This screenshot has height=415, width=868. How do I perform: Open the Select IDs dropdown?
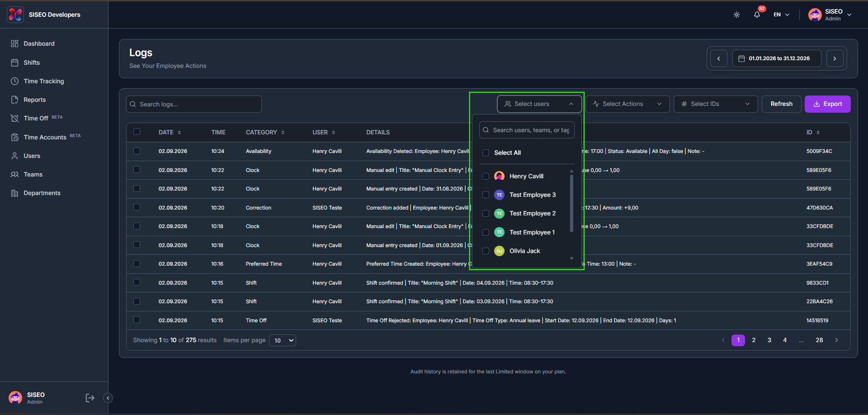tap(716, 104)
